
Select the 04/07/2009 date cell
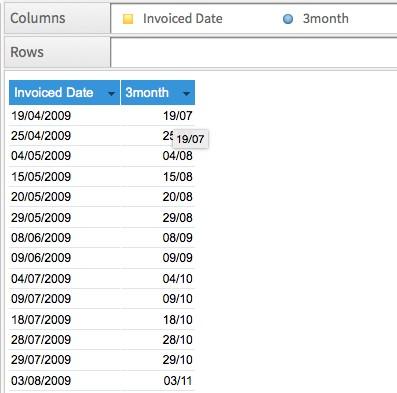64,279
